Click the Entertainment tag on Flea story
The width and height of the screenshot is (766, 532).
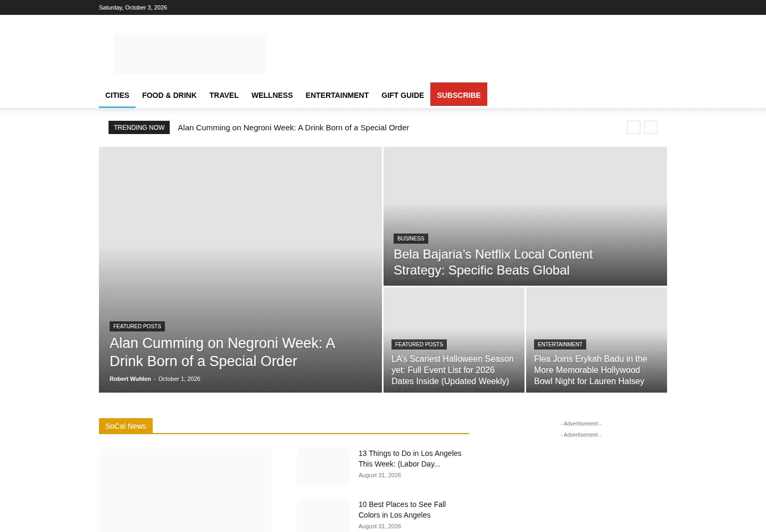click(560, 344)
